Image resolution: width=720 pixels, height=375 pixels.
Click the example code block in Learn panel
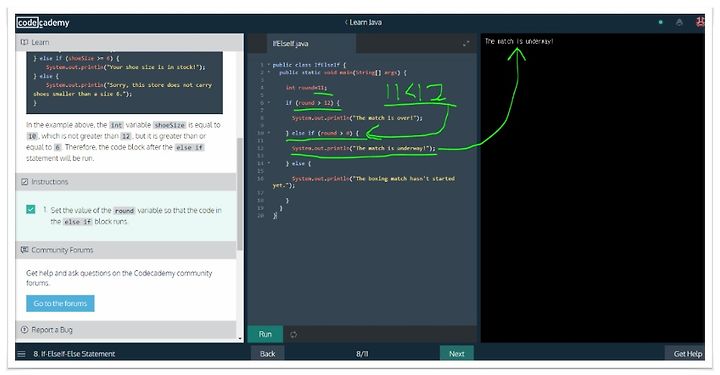124,83
